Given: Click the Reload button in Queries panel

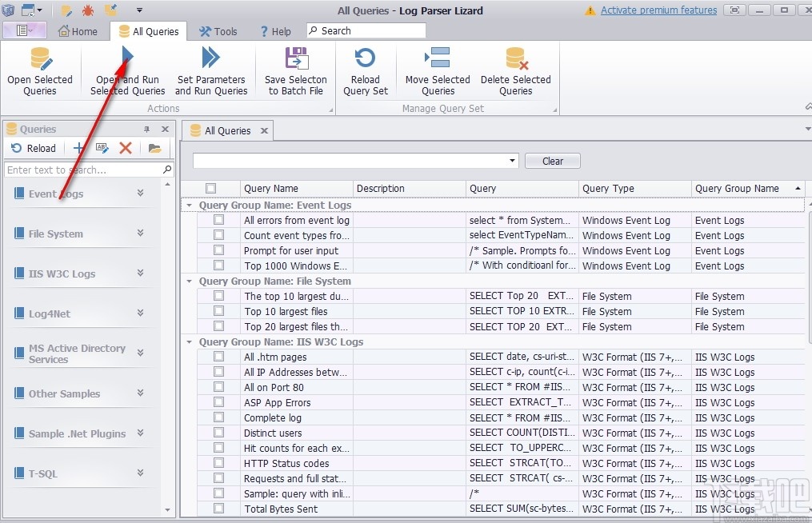Looking at the screenshot, I should [34, 148].
